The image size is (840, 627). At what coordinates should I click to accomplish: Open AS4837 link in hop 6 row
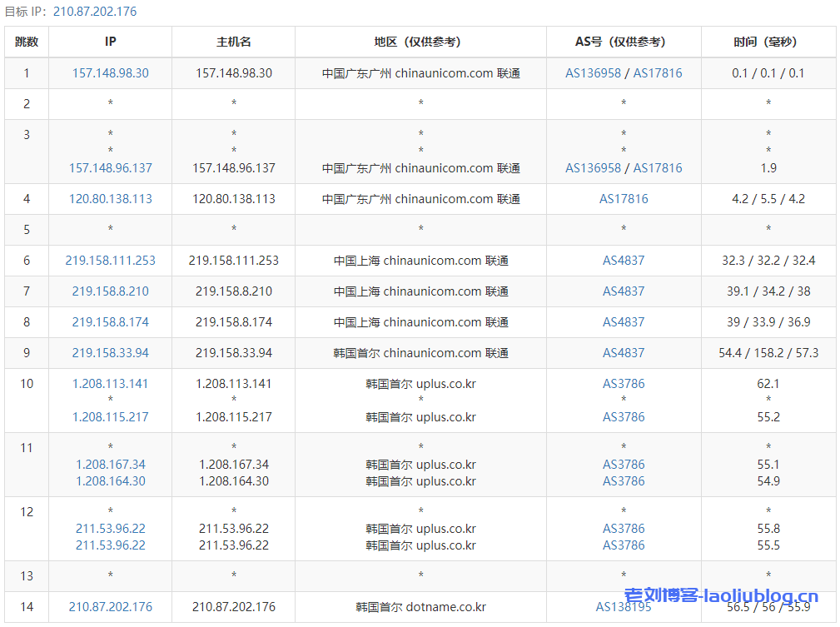624,261
